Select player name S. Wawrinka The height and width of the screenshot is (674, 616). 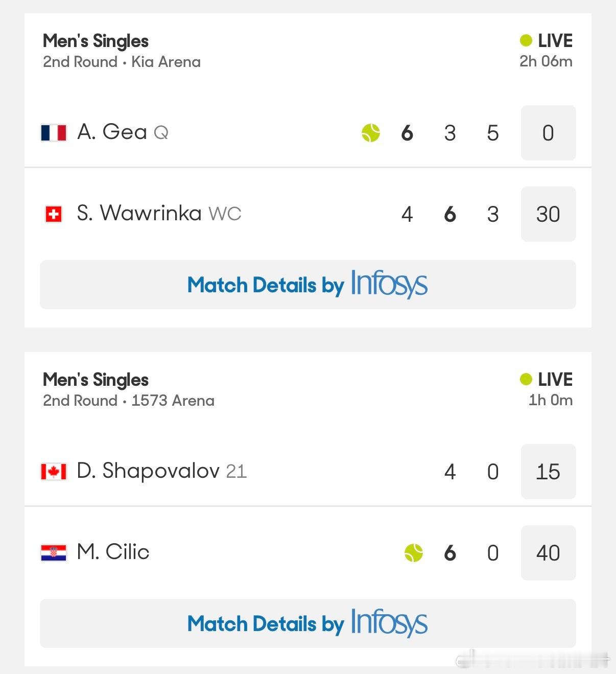(x=139, y=214)
